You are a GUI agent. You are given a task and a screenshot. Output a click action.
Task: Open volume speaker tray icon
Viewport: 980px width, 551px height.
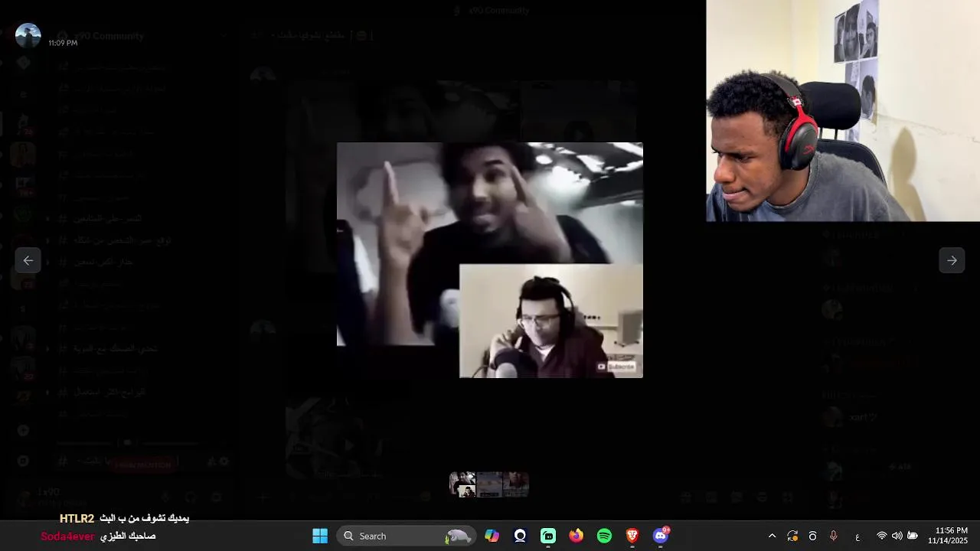click(x=897, y=536)
